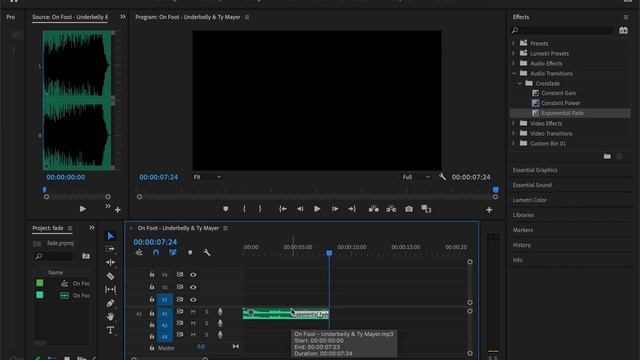This screenshot has width=640, height=360.
Task: Toggle V1 track output eye
Action: click(193, 300)
